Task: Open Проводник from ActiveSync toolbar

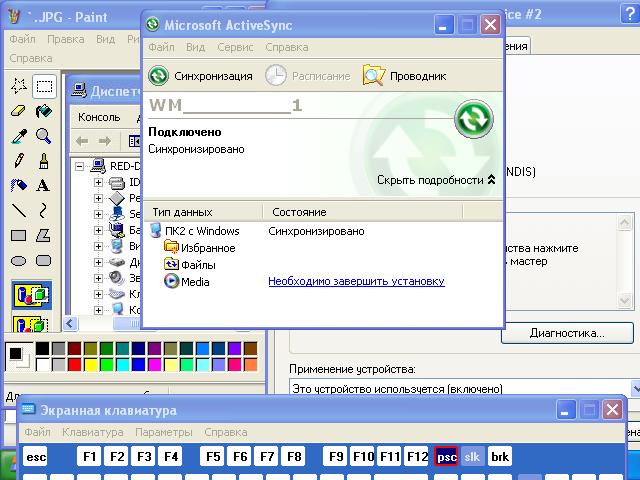Action: 404,76
